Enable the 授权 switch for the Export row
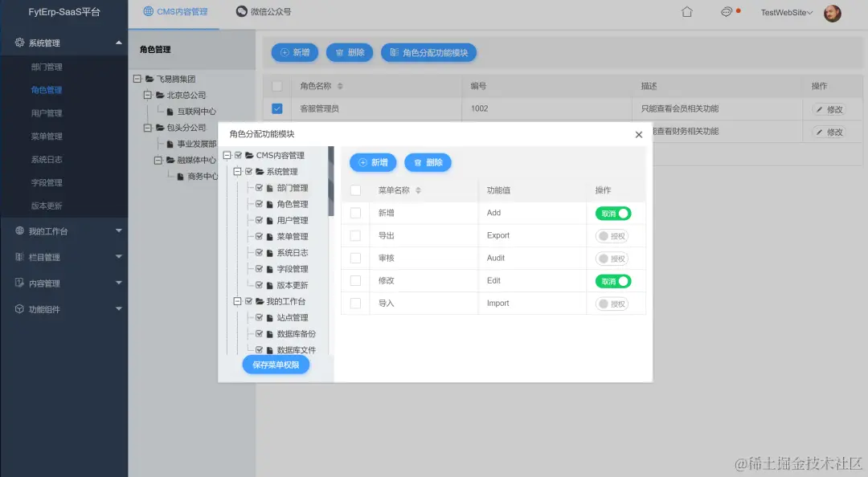868x477 pixels. pos(612,235)
